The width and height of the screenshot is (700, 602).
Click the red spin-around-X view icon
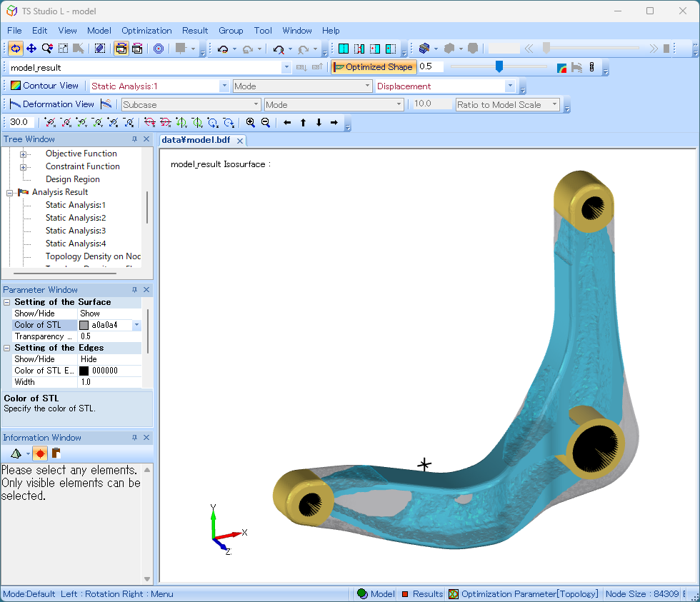tap(149, 122)
